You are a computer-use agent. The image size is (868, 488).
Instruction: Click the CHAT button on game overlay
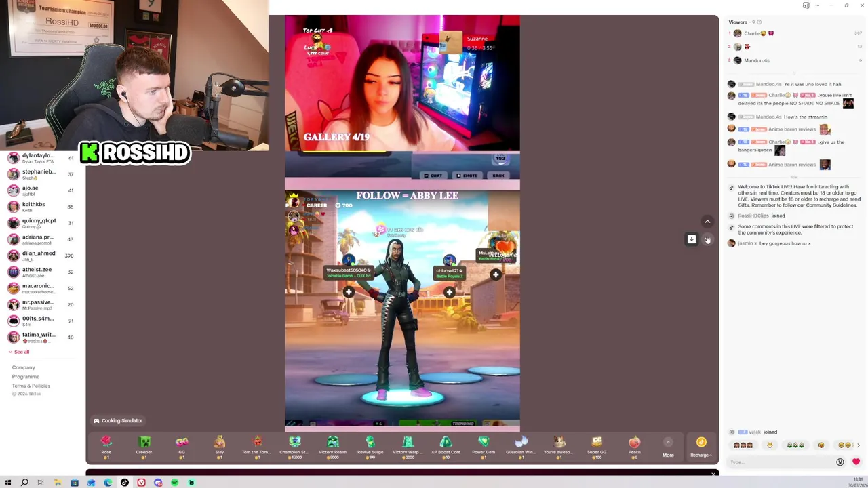[x=433, y=176]
